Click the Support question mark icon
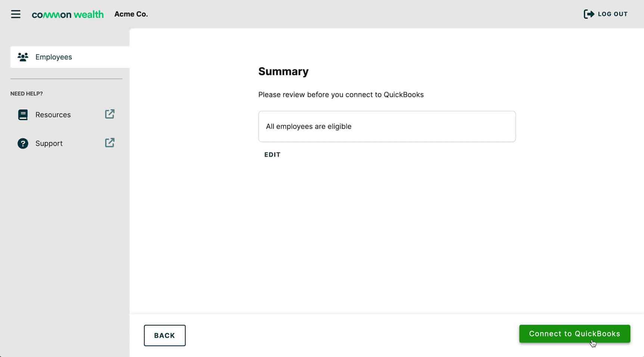 point(23,143)
